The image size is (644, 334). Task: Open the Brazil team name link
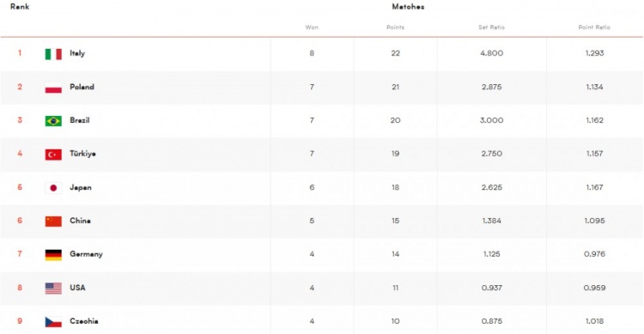pos(79,120)
